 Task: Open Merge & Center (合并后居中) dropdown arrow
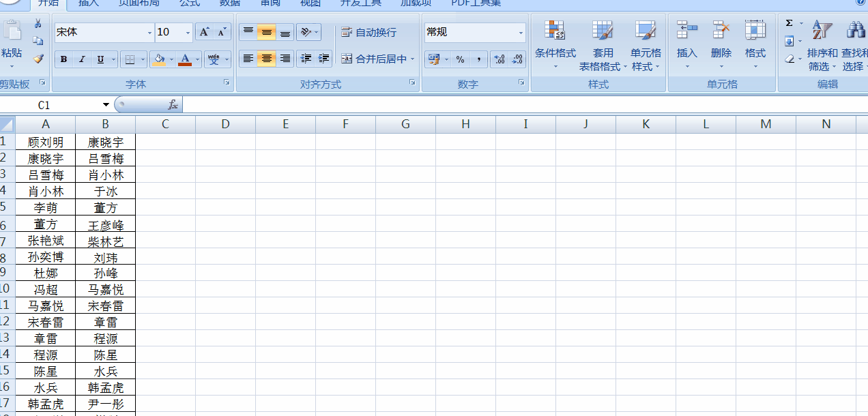point(413,59)
